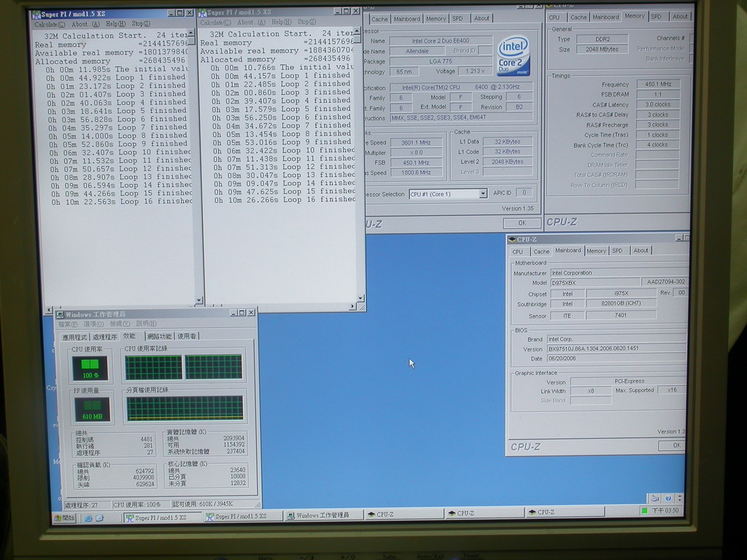The width and height of the screenshot is (747, 560).
Task: Open the About tab in the CPU-Z mainboard window
Action: point(640,251)
